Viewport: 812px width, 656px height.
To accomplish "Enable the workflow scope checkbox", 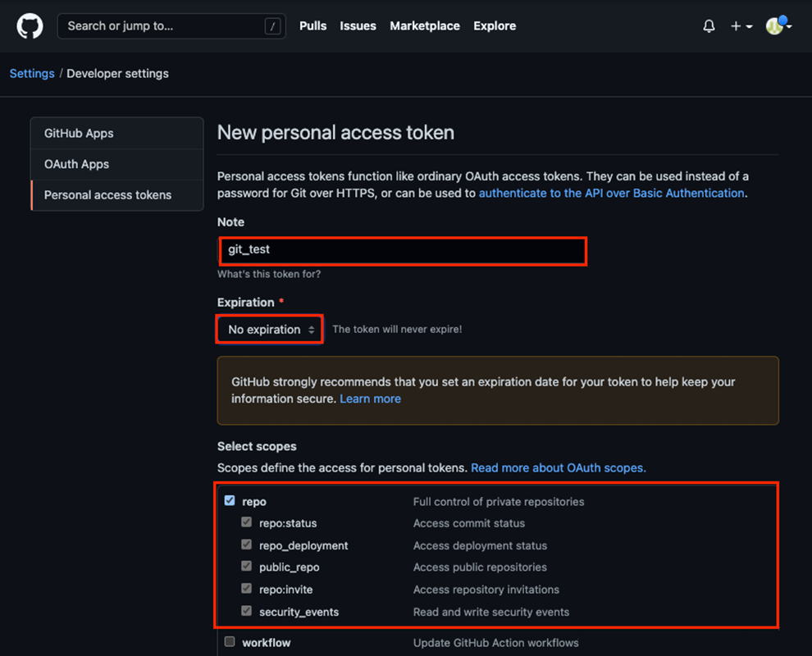I will (230, 641).
